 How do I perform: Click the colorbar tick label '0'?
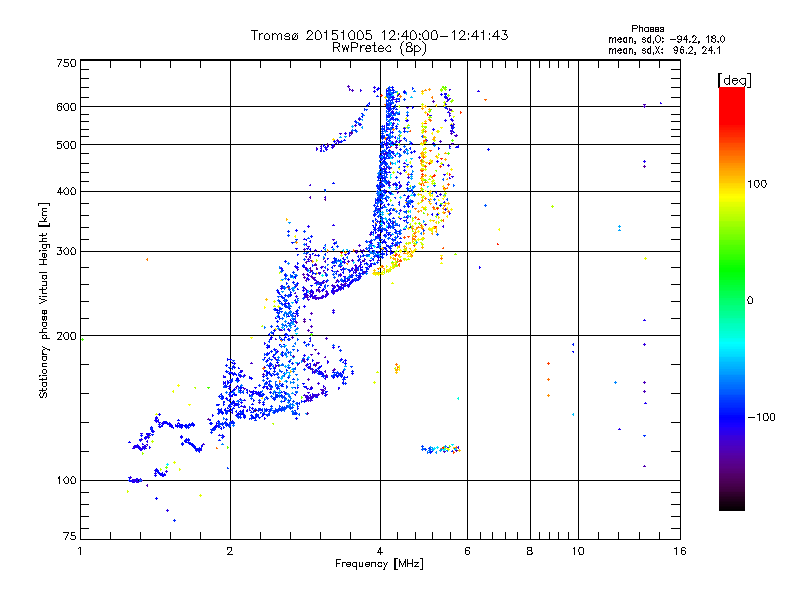click(x=749, y=301)
